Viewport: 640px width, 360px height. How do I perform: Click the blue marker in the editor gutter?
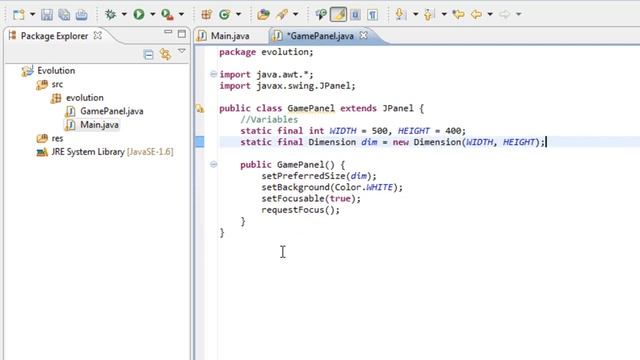tap(200, 142)
